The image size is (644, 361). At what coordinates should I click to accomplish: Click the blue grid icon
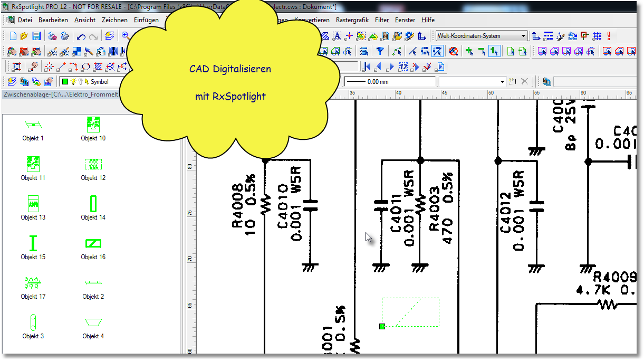pyautogui.click(x=597, y=36)
